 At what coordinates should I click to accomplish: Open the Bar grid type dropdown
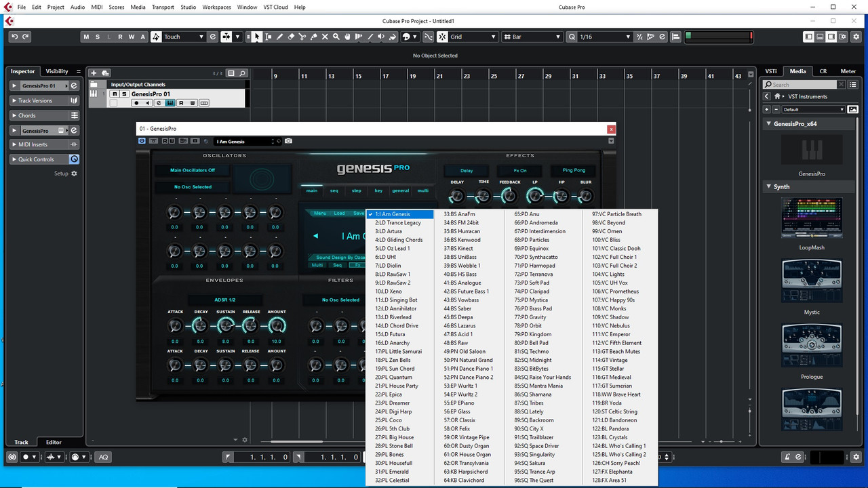coord(533,37)
